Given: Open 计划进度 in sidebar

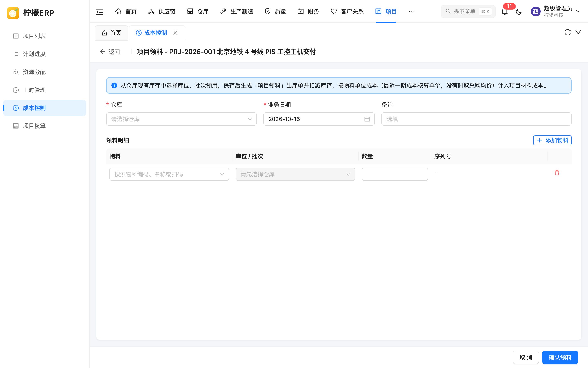Looking at the screenshot, I should point(45,54).
